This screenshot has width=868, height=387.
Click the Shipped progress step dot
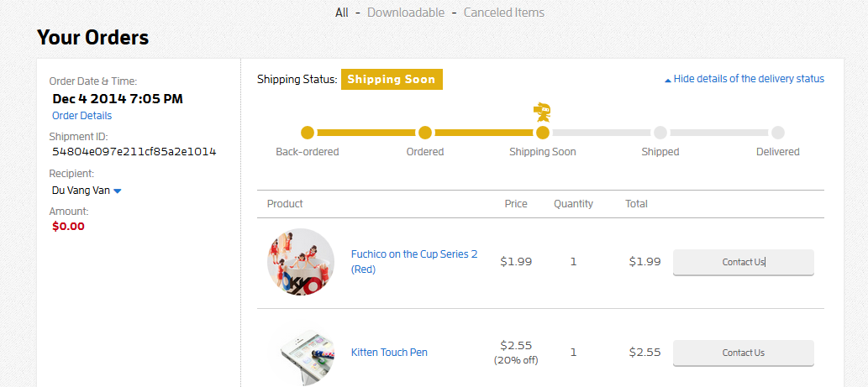(x=660, y=133)
